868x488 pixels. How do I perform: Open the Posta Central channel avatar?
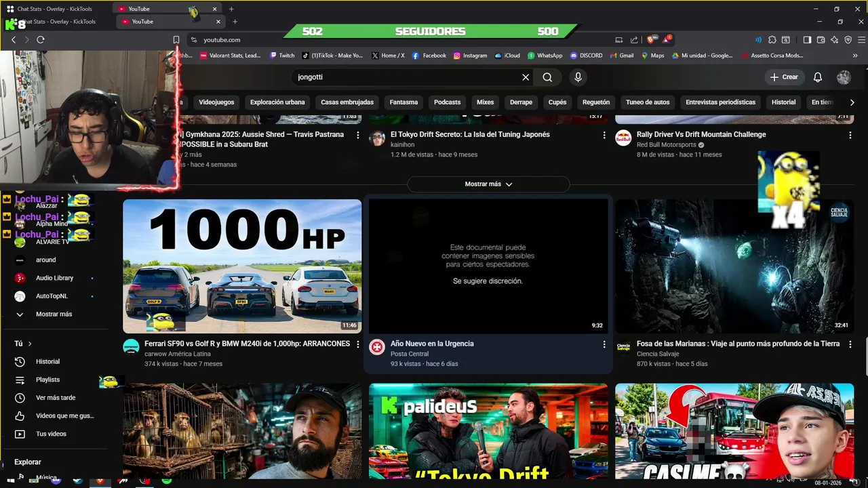coord(377,347)
